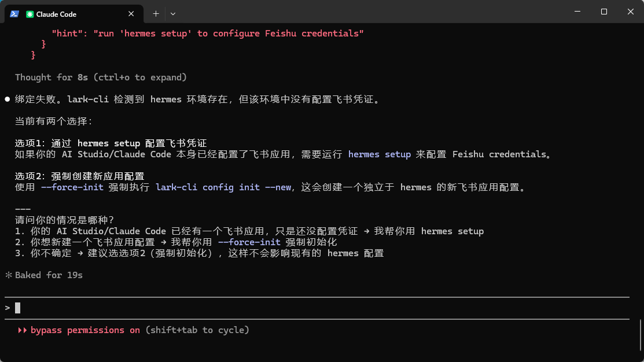Viewport: 644px width, 362px height.
Task: Click numbered item 1 about AI Studio/Claude Code
Action: 249,231
